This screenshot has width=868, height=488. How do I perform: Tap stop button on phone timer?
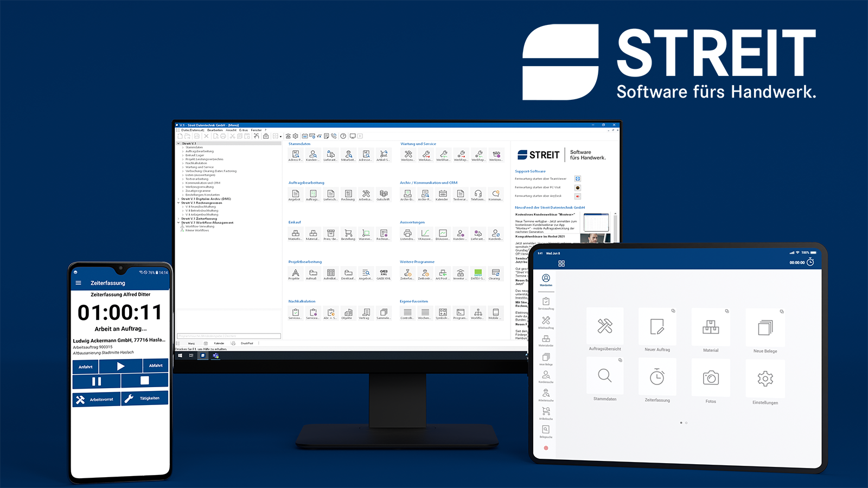pyautogui.click(x=145, y=381)
